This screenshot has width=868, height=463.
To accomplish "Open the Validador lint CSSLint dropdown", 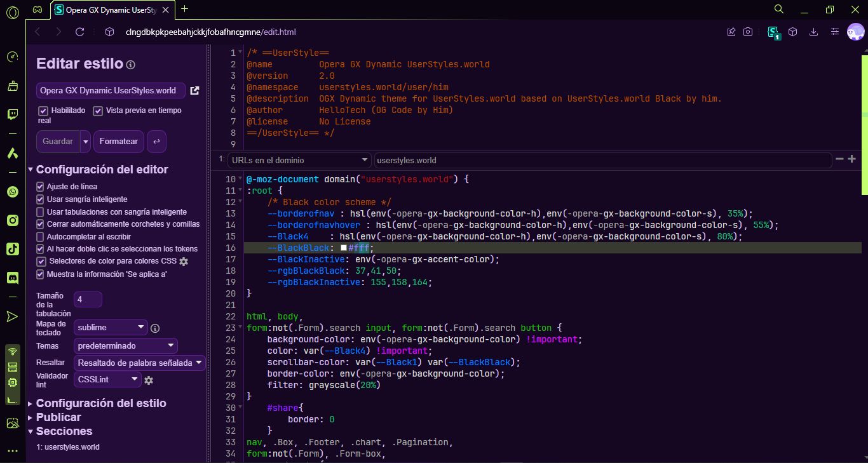I will click(x=107, y=380).
